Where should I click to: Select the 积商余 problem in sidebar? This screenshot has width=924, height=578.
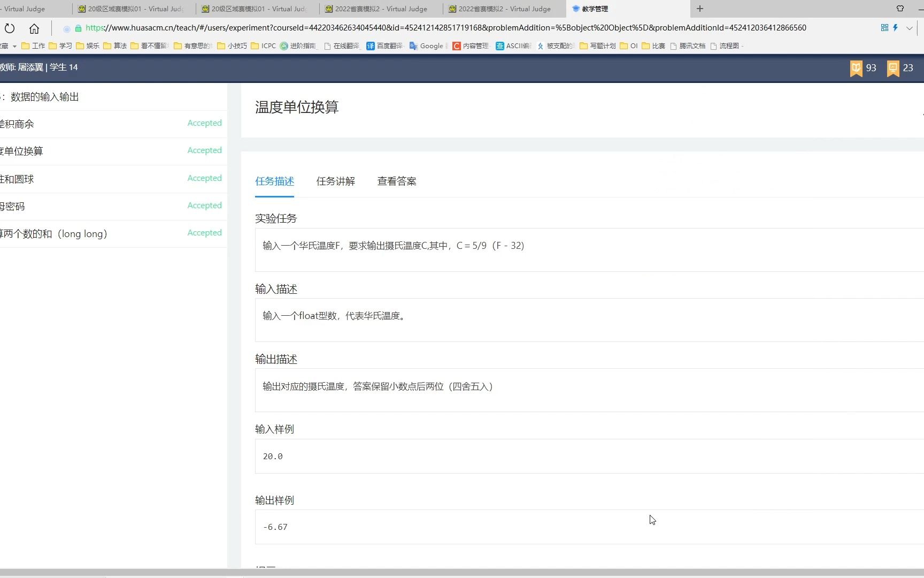pyautogui.click(x=113, y=124)
